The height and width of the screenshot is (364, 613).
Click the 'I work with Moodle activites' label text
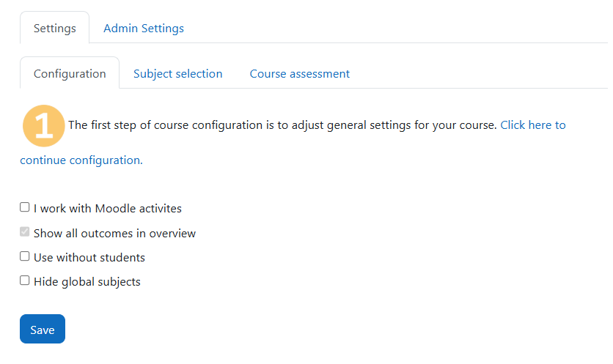click(x=108, y=209)
